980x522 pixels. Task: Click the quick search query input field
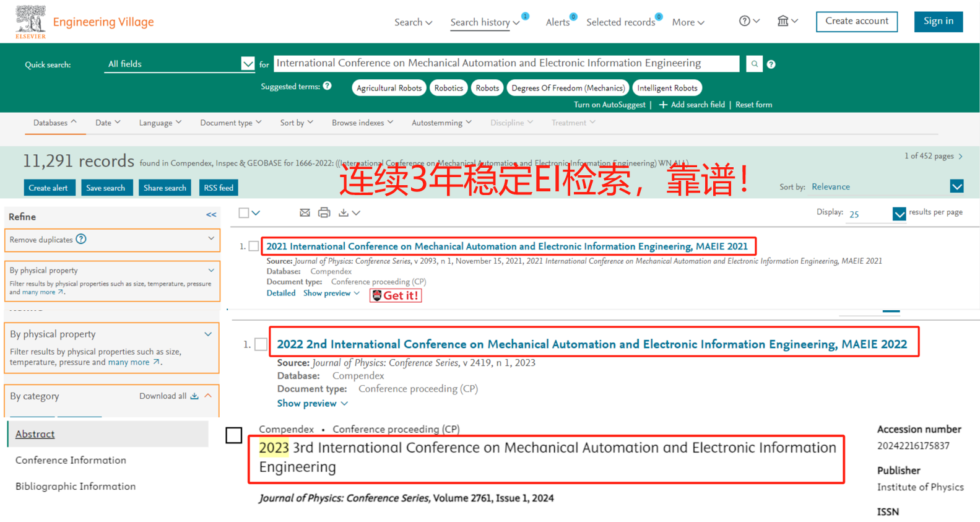[x=506, y=63]
